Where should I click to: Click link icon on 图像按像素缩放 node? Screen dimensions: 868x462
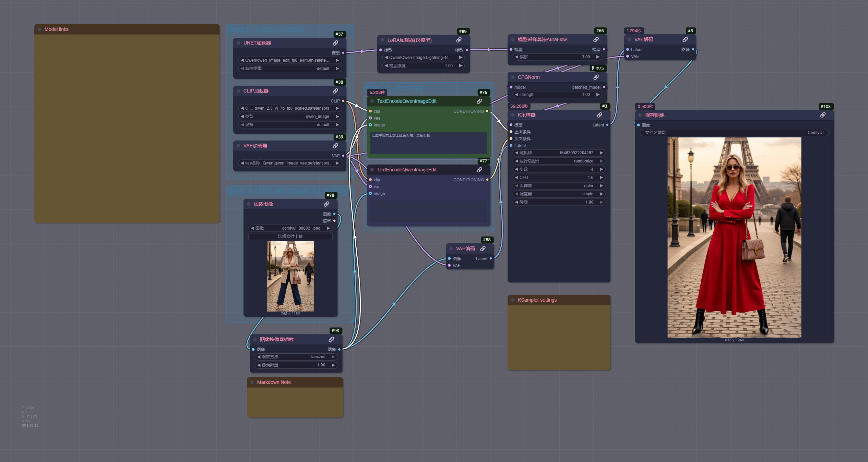point(331,339)
